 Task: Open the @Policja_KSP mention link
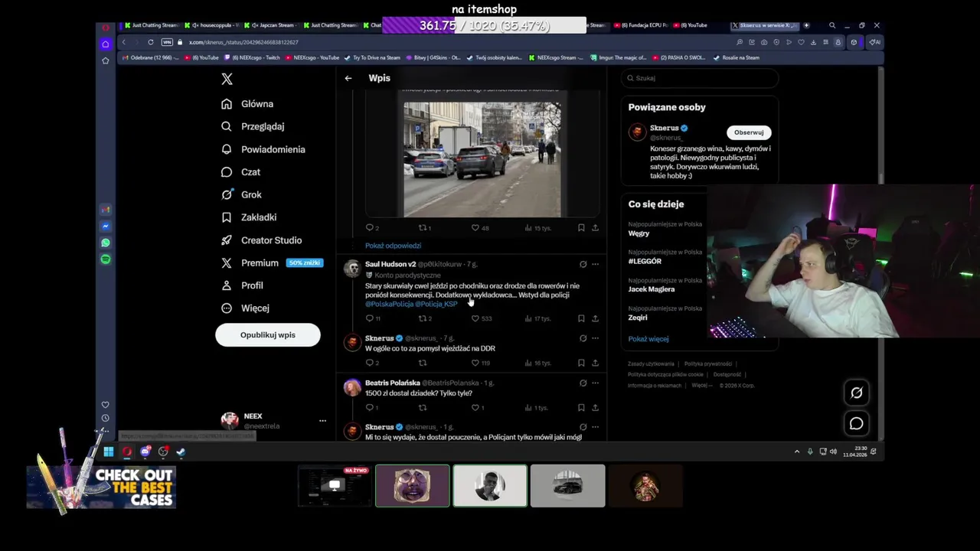[x=436, y=304]
